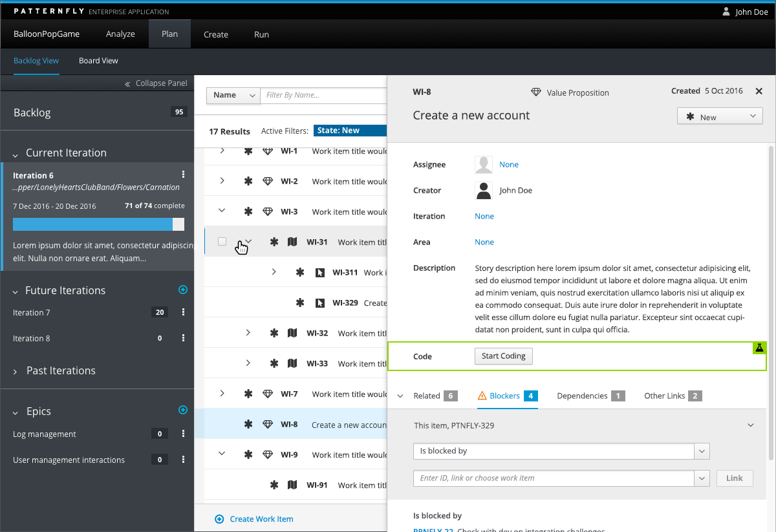This screenshot has height=532, width=776.
Task: Click the green experimental flask icon
Action: (760, 348)
